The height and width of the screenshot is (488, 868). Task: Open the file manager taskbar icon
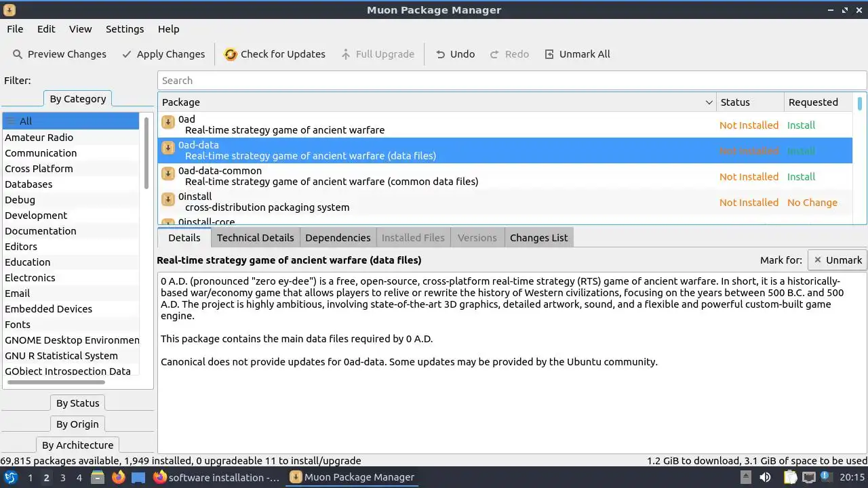tap(98, 477)
